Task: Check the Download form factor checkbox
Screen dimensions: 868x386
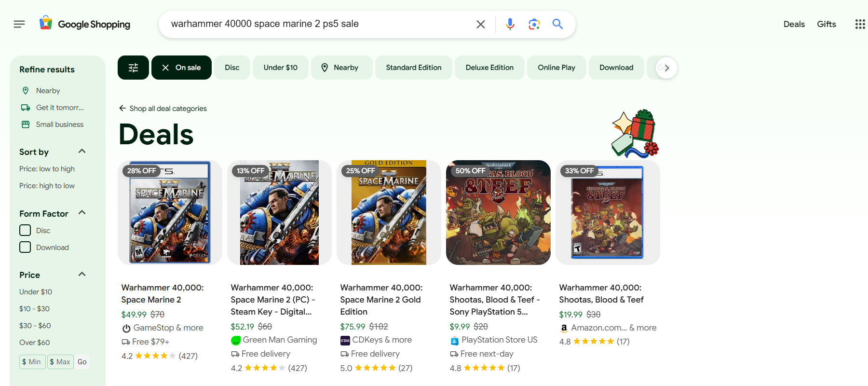Action: pyautogui.click(x=25, y=247)
